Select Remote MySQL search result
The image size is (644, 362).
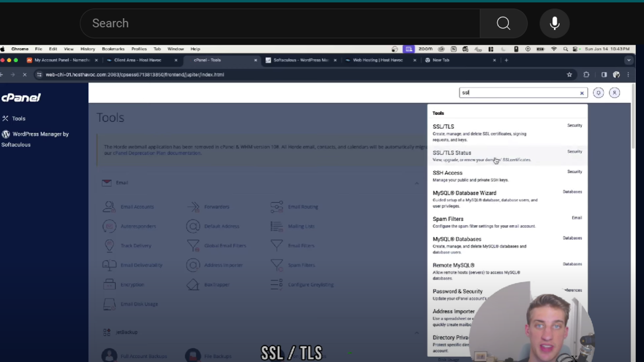coord(508,271)
